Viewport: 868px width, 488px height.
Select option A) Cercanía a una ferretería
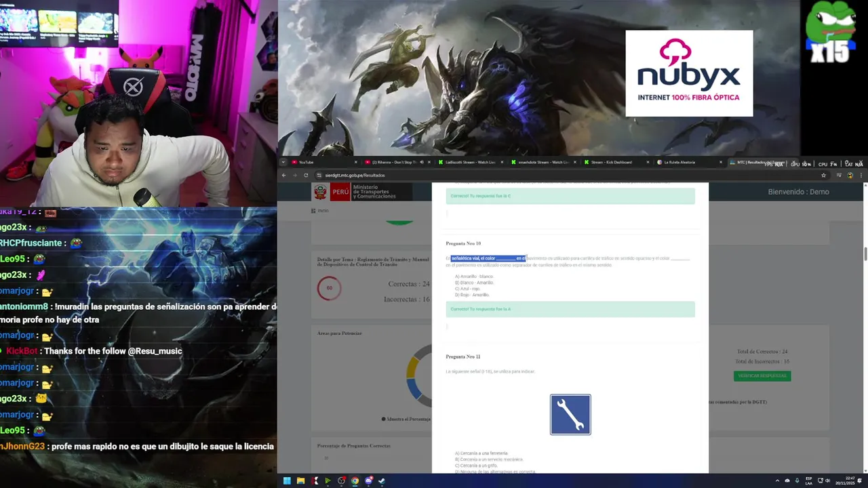481,453
